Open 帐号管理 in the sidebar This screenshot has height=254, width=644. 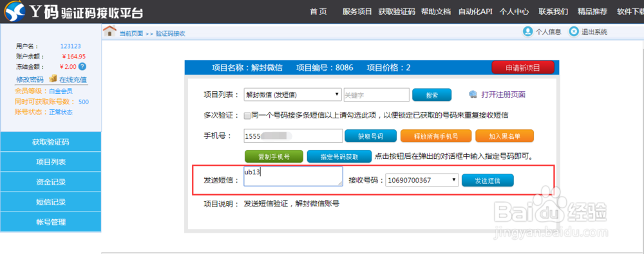point(50,222)
